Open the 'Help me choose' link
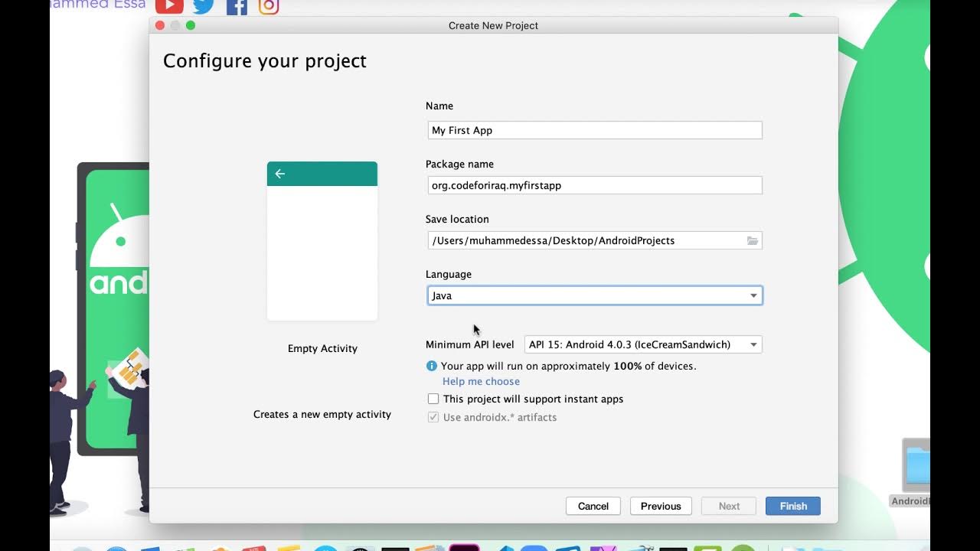The width and height of the screenshot is (980, 551). coord(481,381)
